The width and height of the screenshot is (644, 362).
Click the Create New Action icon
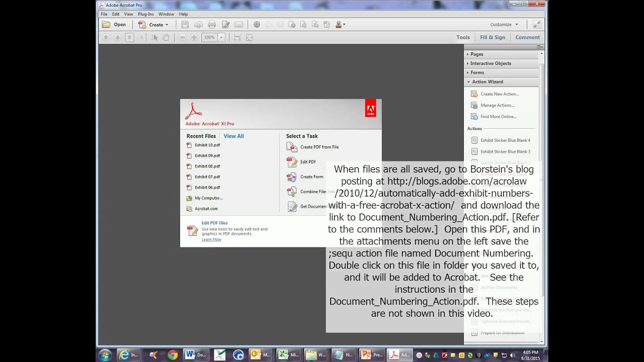[474, 94]
